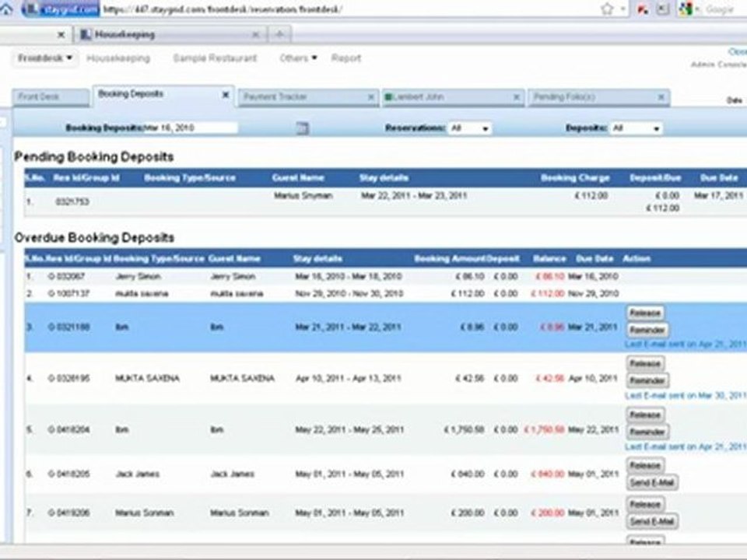Open the Others menu dropdown
This screenshot has width=747, height=560.
[298, 58]
